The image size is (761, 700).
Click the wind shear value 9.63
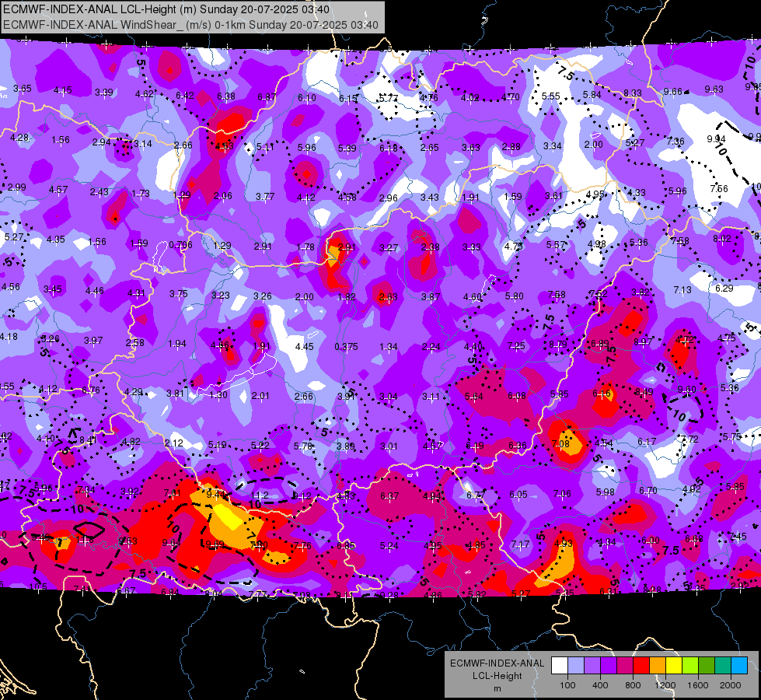714,89
